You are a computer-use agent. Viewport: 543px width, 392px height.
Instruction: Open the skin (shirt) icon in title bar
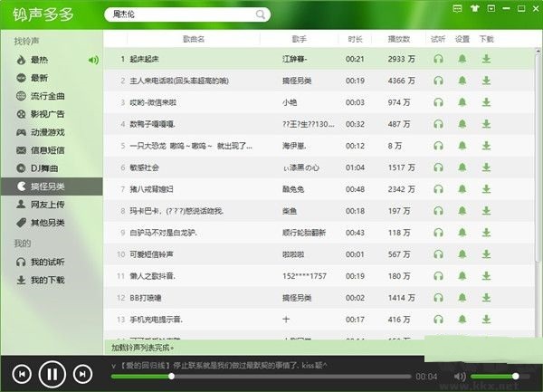click(x=474, y=8)
